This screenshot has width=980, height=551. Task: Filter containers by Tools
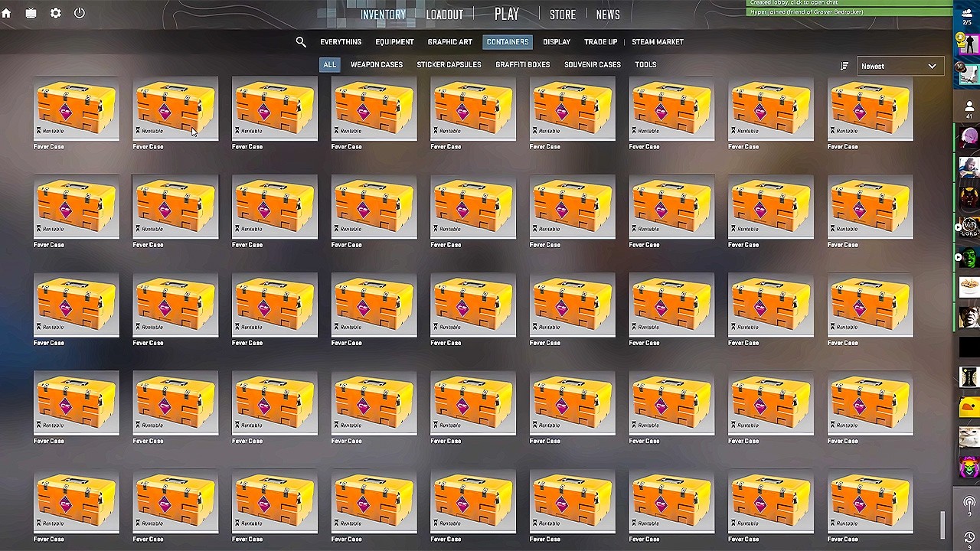click(x=645, y=65)
